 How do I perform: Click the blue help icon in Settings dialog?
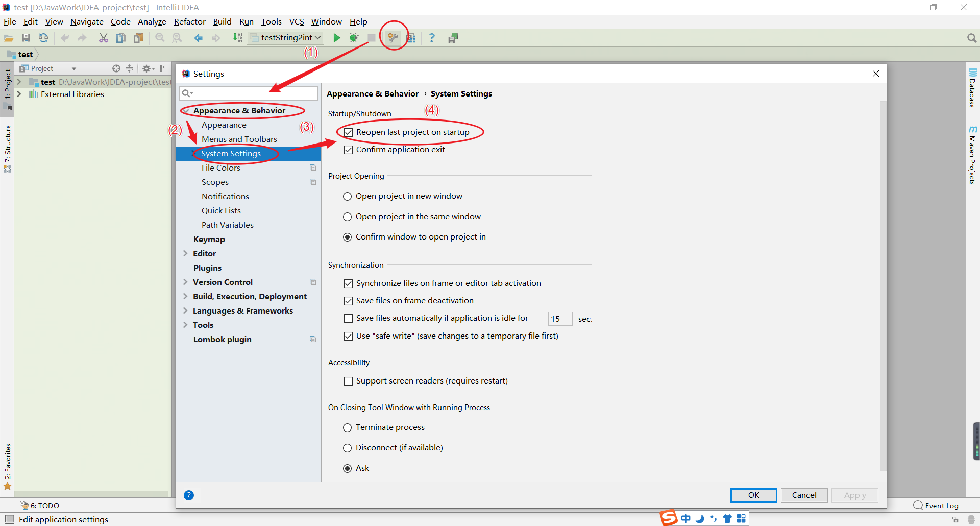pyautogui.click(x=189, y=495)
